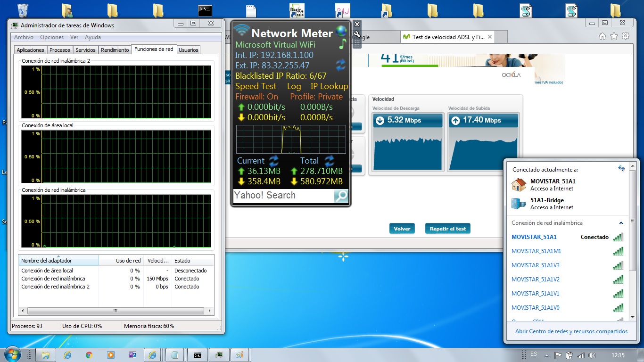Screen dimensions: 644x362
Task: Open browser tools gear icon
Action: point(626,36)
